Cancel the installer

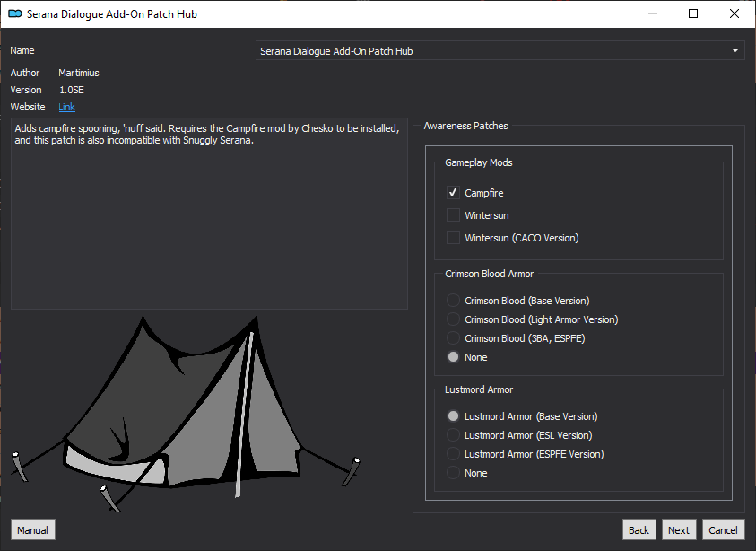coord(723,529)
